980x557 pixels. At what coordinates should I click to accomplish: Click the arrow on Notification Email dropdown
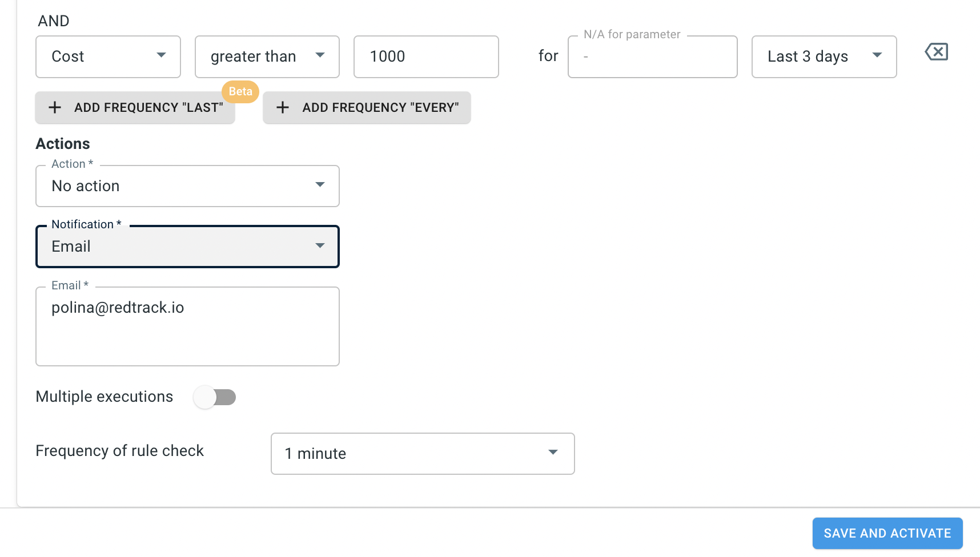[x=320, y=245]
